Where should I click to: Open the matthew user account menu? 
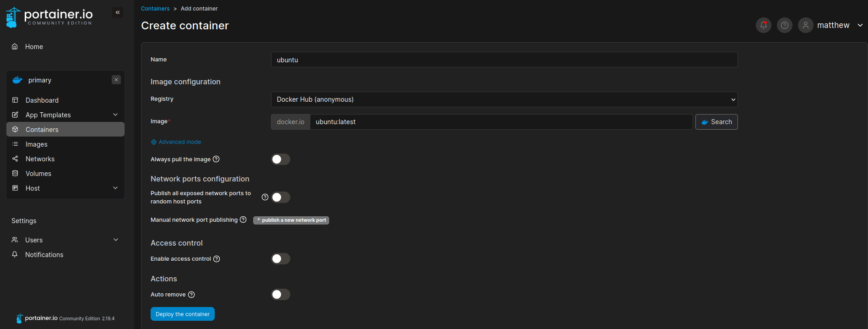click(833, 25)
